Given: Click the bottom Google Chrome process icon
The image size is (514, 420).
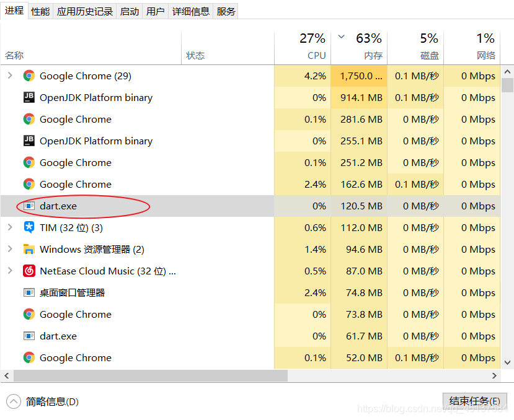Looking at the screenshot, I should pyautogui.click(x=29, y=357).
